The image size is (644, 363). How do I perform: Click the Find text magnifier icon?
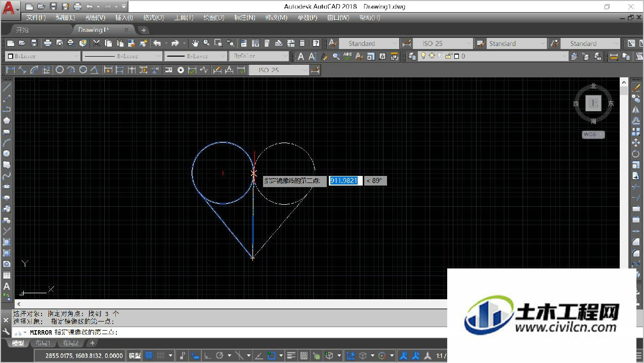pos(336,57)
